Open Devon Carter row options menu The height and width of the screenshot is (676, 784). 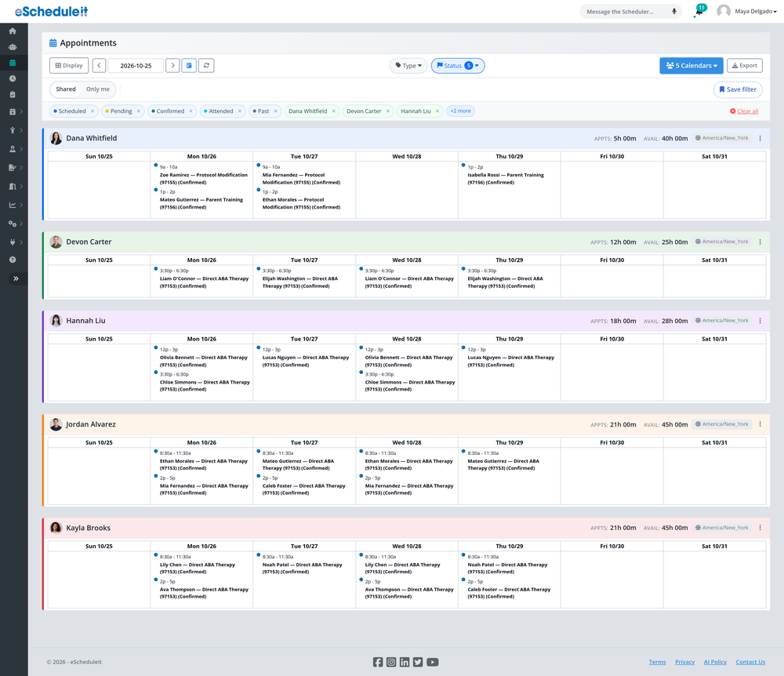coord(760,242)
